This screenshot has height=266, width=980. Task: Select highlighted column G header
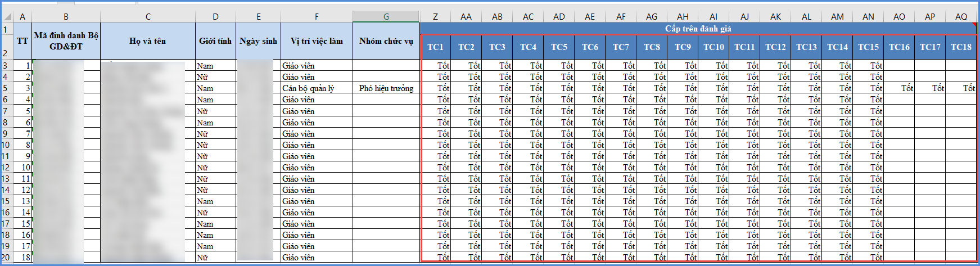(386, 16)
